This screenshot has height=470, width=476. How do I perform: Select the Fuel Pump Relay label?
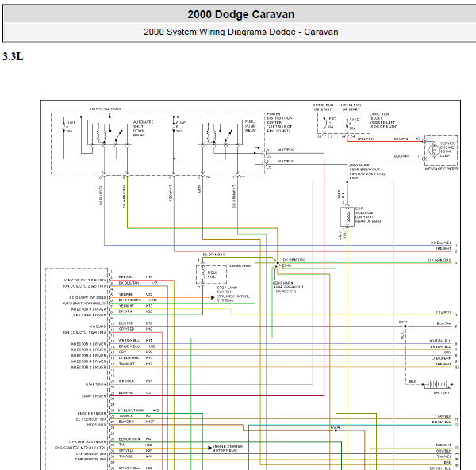pyautogui.click(x=251, y=126)
